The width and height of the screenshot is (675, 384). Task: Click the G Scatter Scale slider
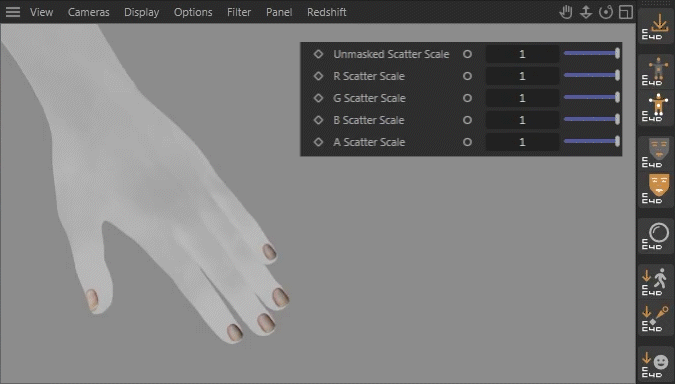pyautogui.click(x=592, y=97)
